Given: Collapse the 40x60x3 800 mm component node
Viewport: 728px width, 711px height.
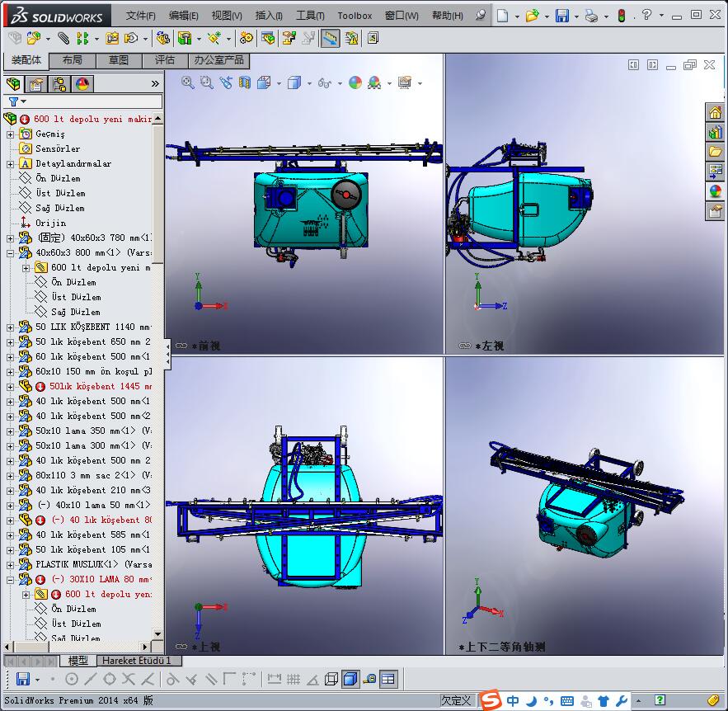Looking at the screenshot, I should (x=10, y=253).
